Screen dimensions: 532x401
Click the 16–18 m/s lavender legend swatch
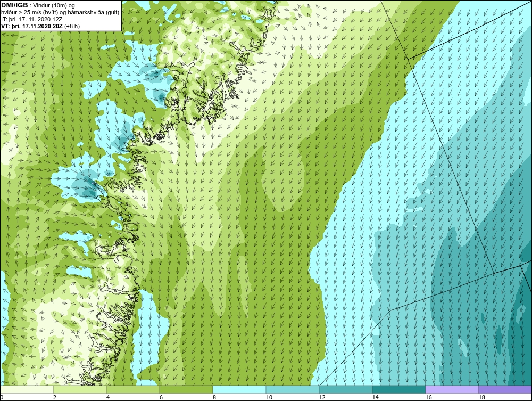[452, 389]
